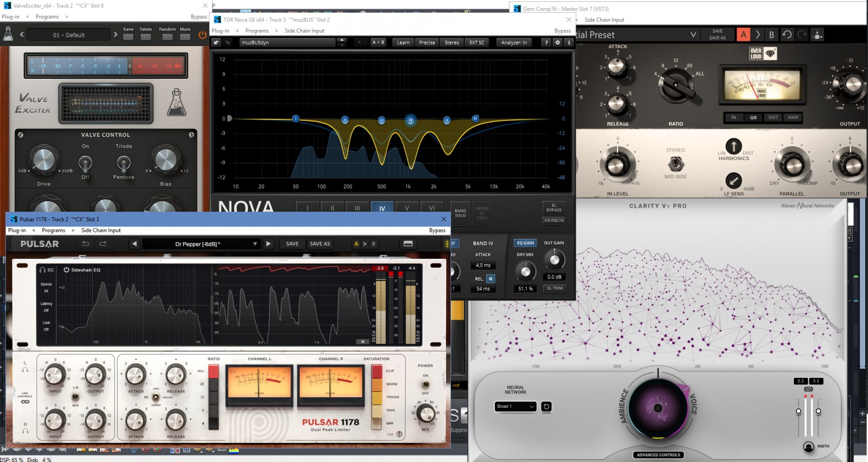Flip Stereo/Mid-Side switch in Gem Comp76
868x462 pixels.
pyautogui.click(x=675, y=163)
